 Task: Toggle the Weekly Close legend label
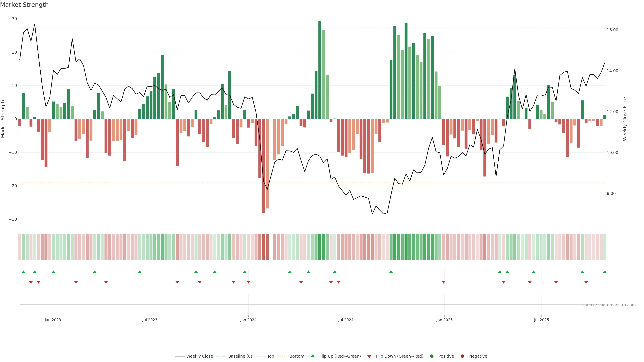click(200, 356)
